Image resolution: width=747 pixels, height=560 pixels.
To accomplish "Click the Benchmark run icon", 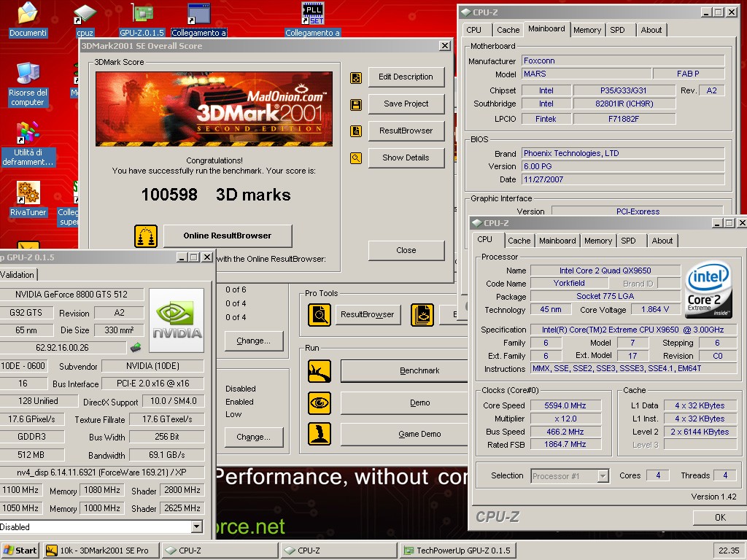I will (320, 371).
